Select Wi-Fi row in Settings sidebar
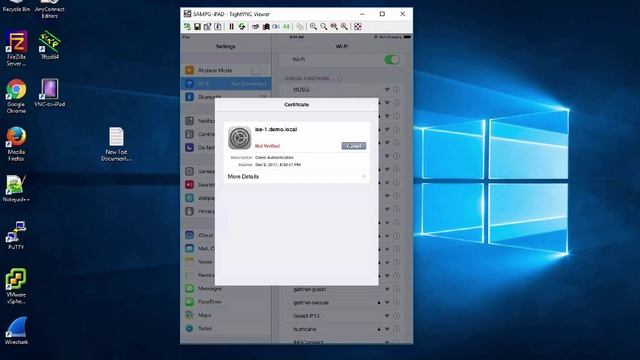 (x=226, y=84)
